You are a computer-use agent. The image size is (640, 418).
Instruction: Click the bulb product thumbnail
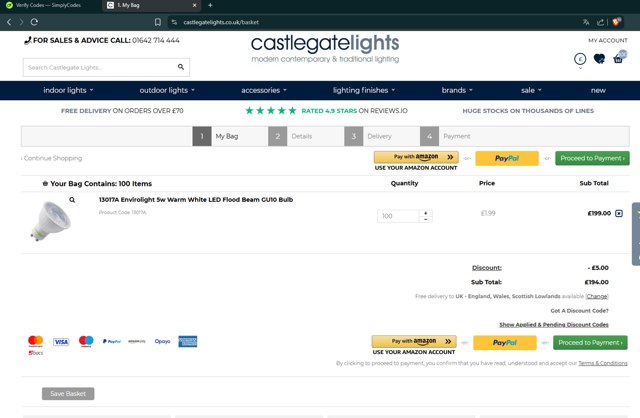[x=50, y=221]
